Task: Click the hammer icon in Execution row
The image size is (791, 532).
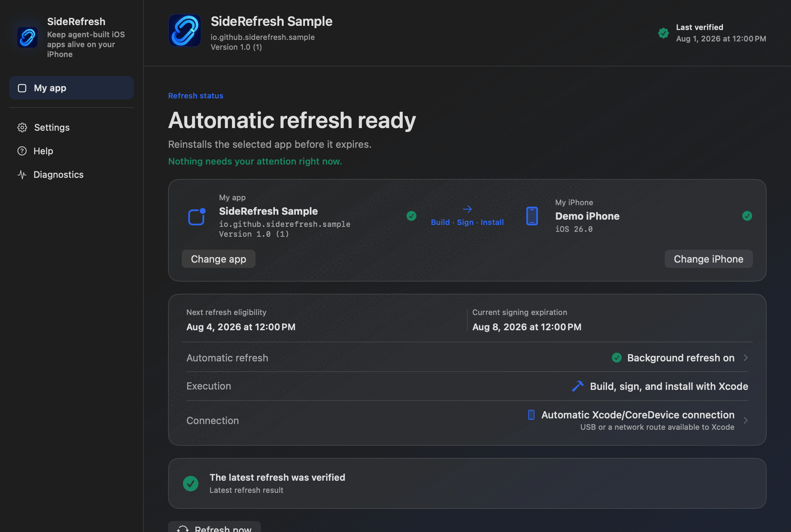Action: point(578,386)
